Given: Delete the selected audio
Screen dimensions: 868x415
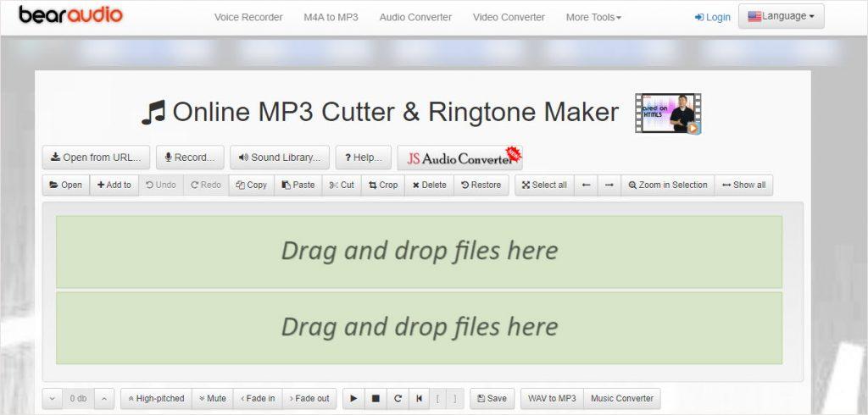Looking at the screenshot, I should click(x=429, y=185).
